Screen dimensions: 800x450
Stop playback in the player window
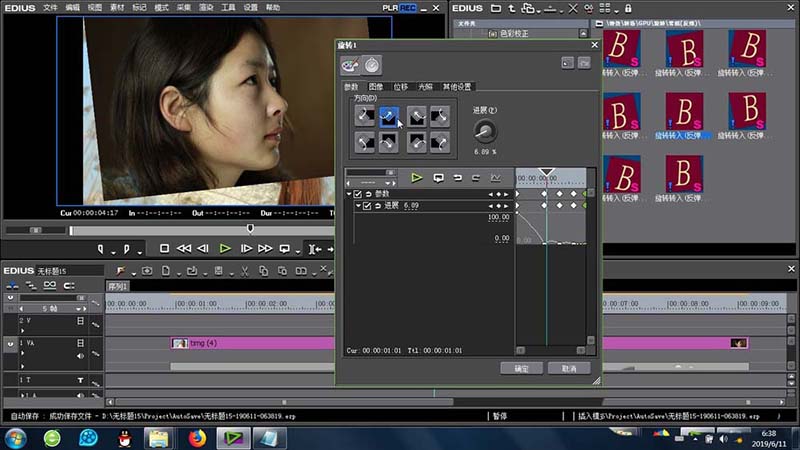click(x=164, y=248)
